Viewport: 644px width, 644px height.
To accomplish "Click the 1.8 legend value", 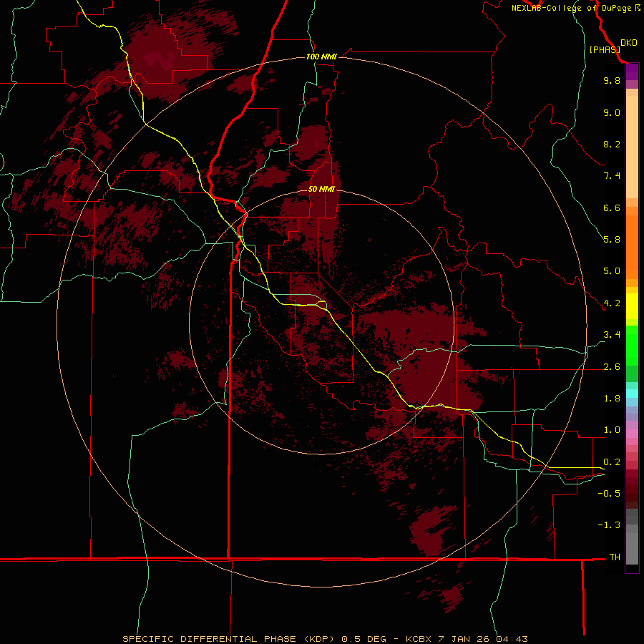I will 612,399.
